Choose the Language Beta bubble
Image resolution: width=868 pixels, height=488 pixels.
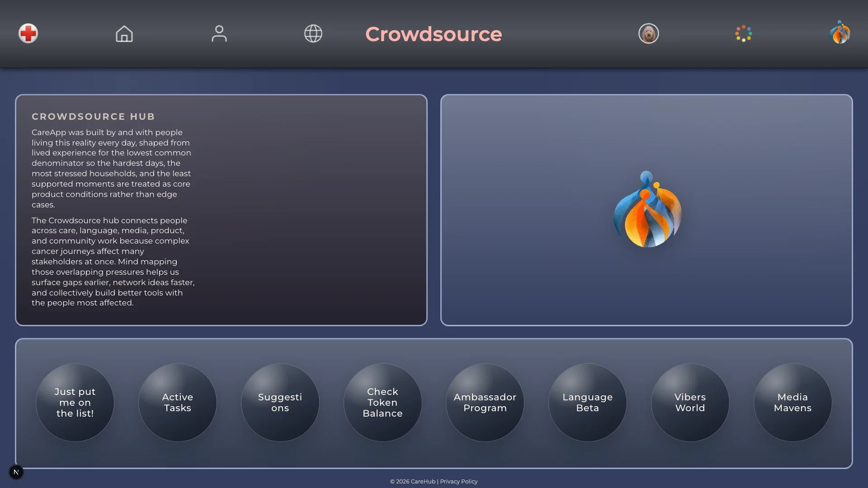[588, 403]
